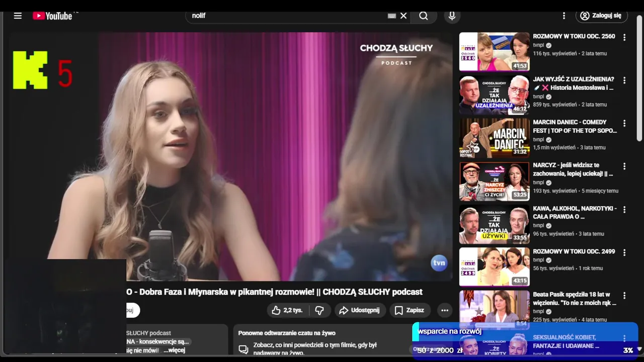Open title SEKSUALNOŚĆ KOBIET, FANTAZJE
Viewport: 644px width, 362px height.
coord(566,341)
